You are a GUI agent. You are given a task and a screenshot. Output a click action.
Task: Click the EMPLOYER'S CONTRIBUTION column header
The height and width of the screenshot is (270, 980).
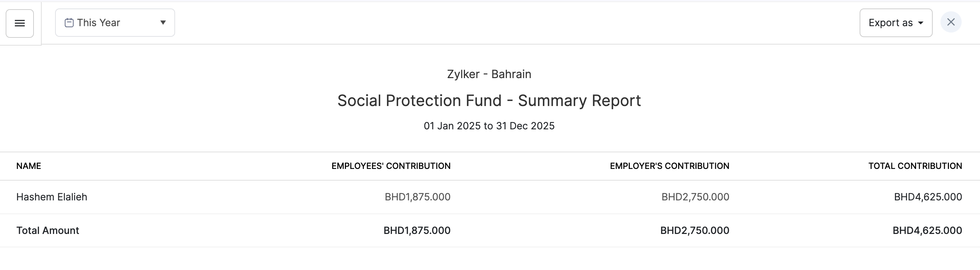coord(669,166)
